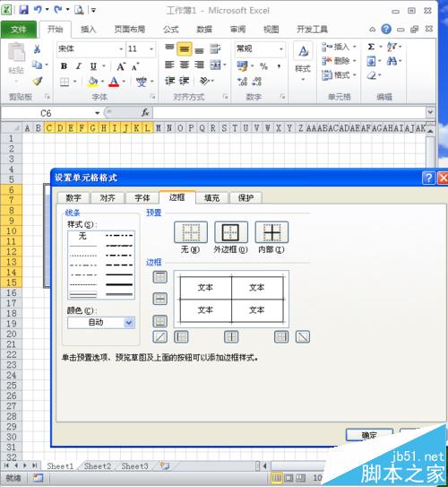Toggle Align Text Right in ribbon
This screenshot has width=448, height=487.
(x=199, y=65)
